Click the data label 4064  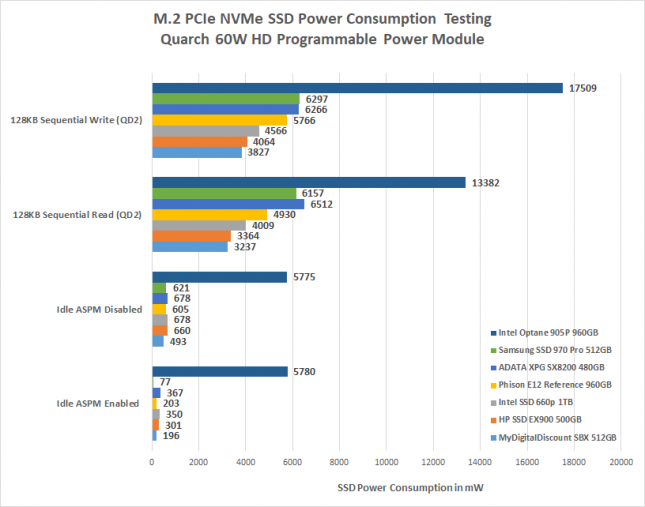(x=264, y=142)
